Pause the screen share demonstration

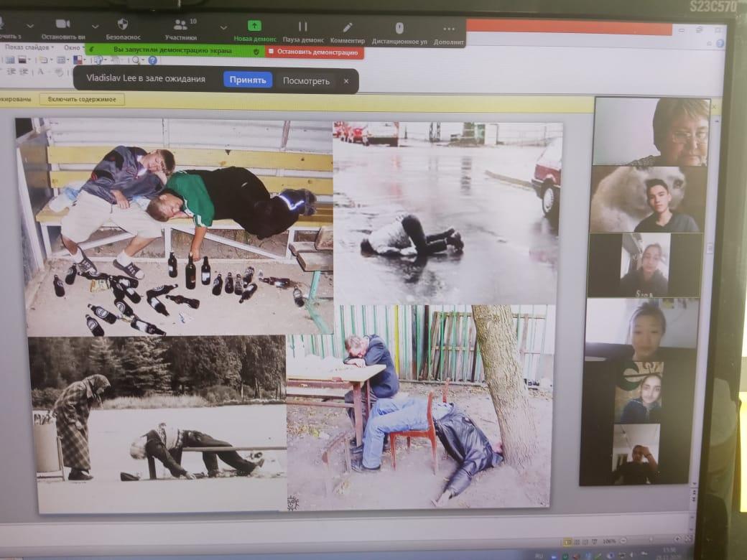303,27
